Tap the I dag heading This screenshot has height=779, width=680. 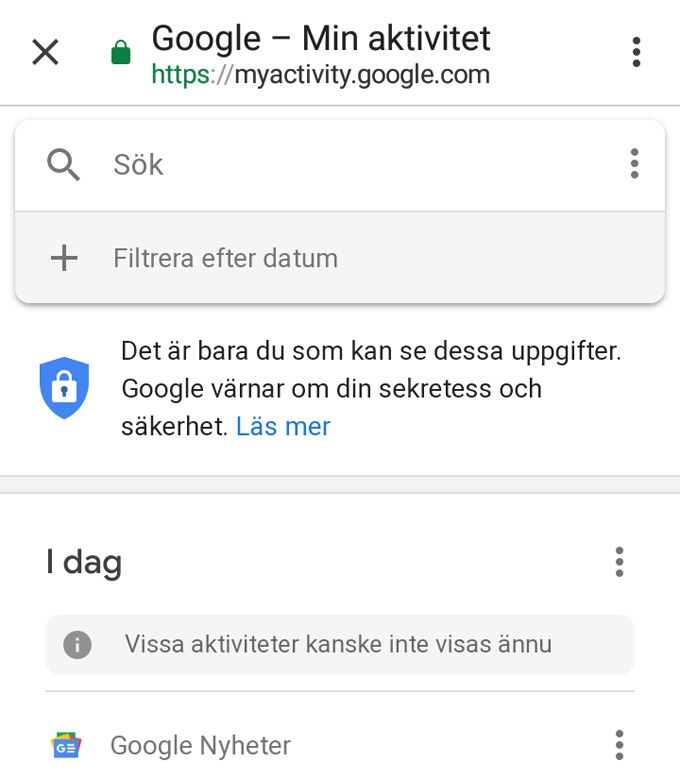point(84,563)
